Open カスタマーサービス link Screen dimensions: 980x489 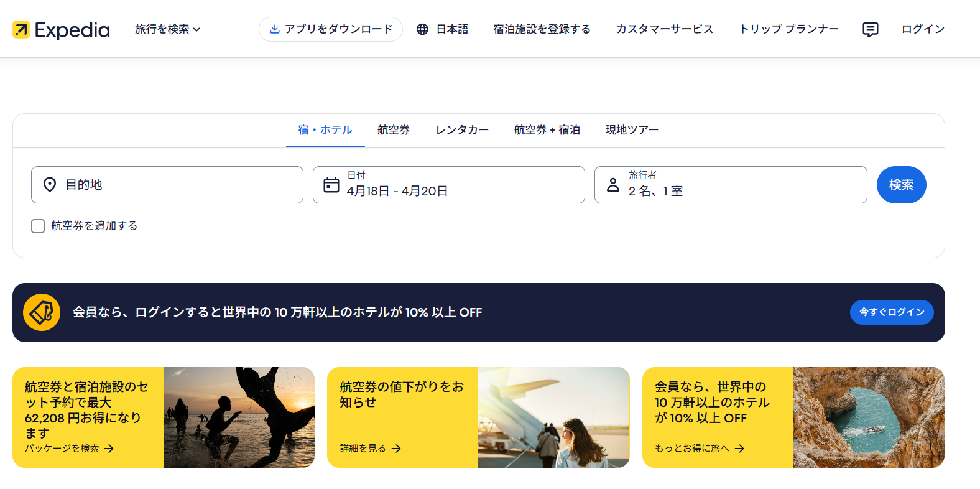point(665,29)
